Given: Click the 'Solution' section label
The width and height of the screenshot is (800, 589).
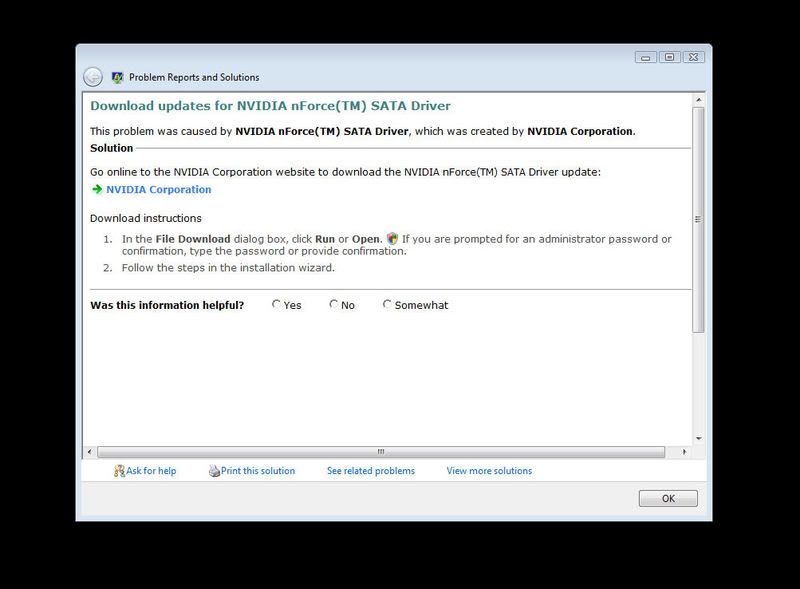Looking at the screenshot, I should 111,148.
